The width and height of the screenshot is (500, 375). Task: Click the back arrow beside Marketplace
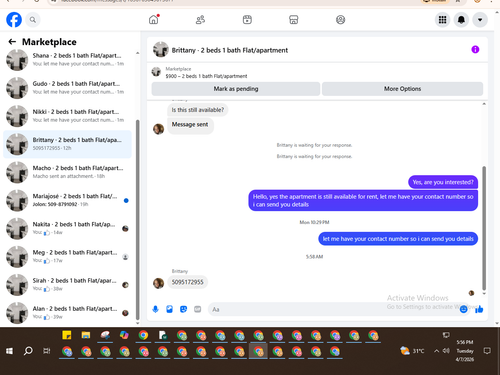[x=12, y=42]
